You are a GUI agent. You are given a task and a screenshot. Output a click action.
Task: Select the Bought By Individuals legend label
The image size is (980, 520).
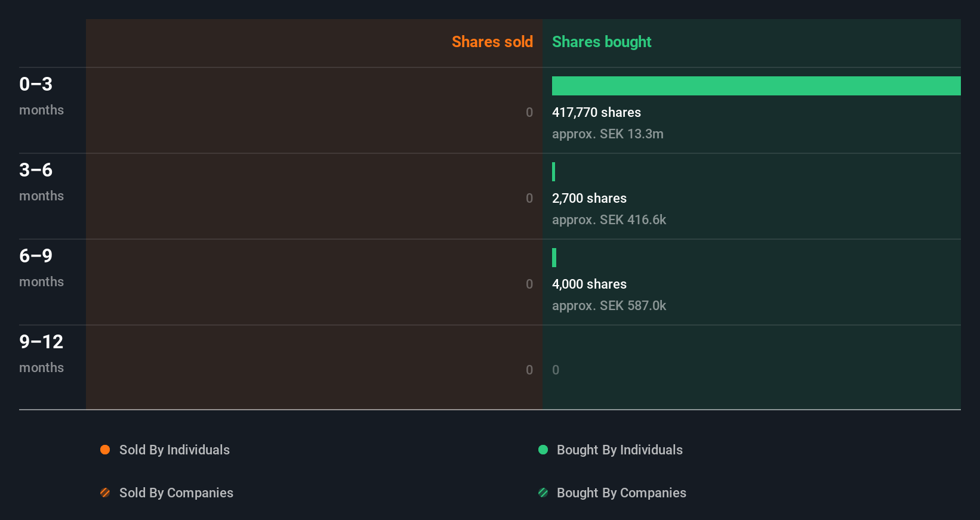(x=620, y=450)
